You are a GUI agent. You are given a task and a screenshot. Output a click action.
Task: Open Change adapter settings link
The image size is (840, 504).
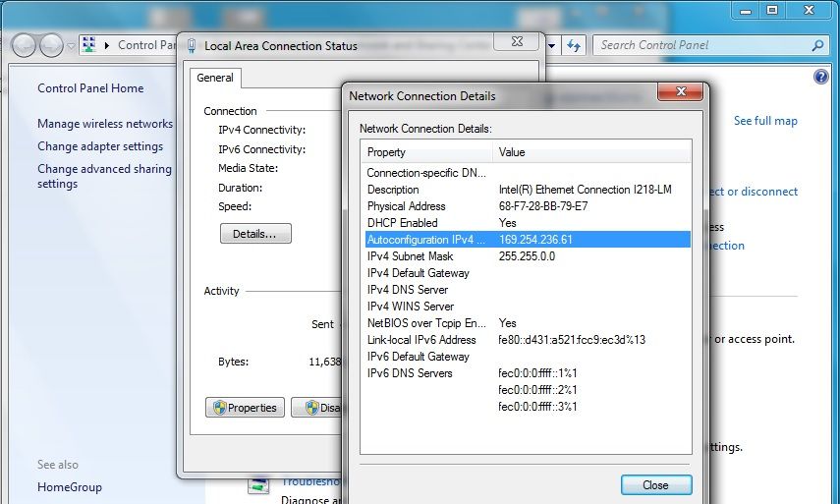tap(100, 146)
